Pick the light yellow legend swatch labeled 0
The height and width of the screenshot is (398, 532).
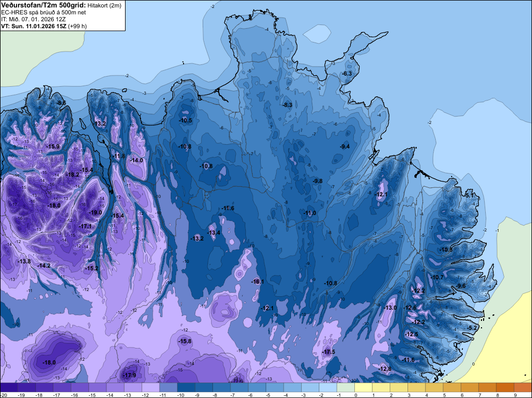(x=363, y=387)
